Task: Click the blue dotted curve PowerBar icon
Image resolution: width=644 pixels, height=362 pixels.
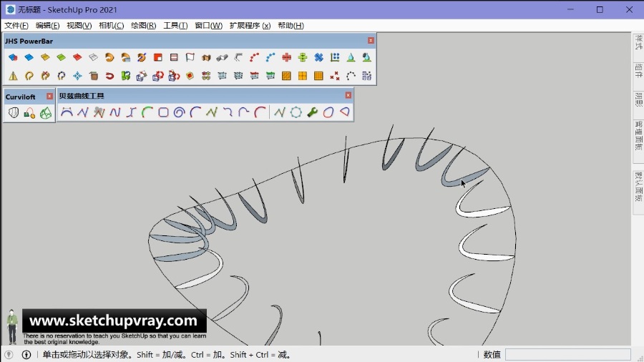Action: [270, 57]
